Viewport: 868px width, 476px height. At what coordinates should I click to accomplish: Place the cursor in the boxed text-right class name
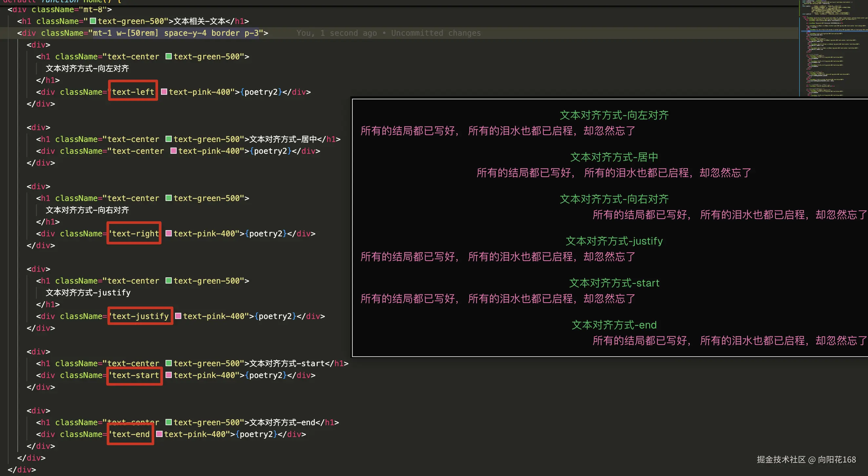(x=135, y=233)
